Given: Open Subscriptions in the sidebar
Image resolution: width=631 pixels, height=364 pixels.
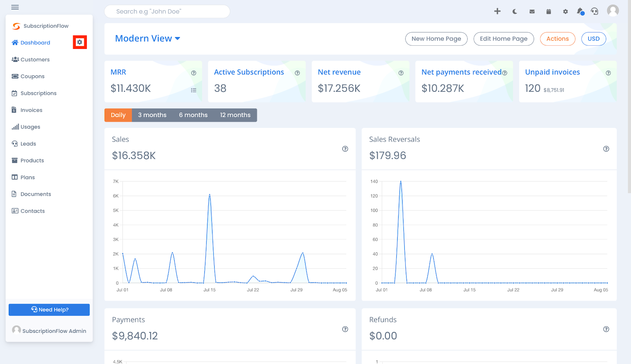Looking at the screenshot, I should point(38,93).
